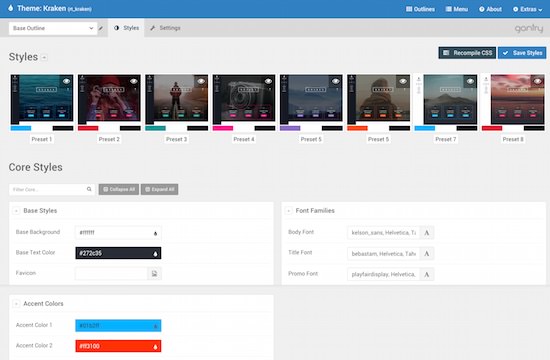The width and height of the screenshot is (550, 360).
Task: Open the Promo Font picker icon
Action: (427, 274)
